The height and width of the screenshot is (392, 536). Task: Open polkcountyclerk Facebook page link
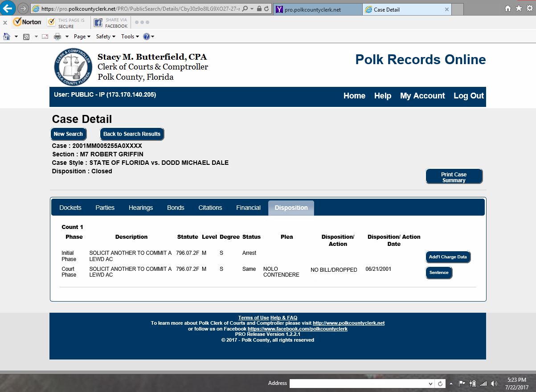pyautogui.click(x=298, y=329)
